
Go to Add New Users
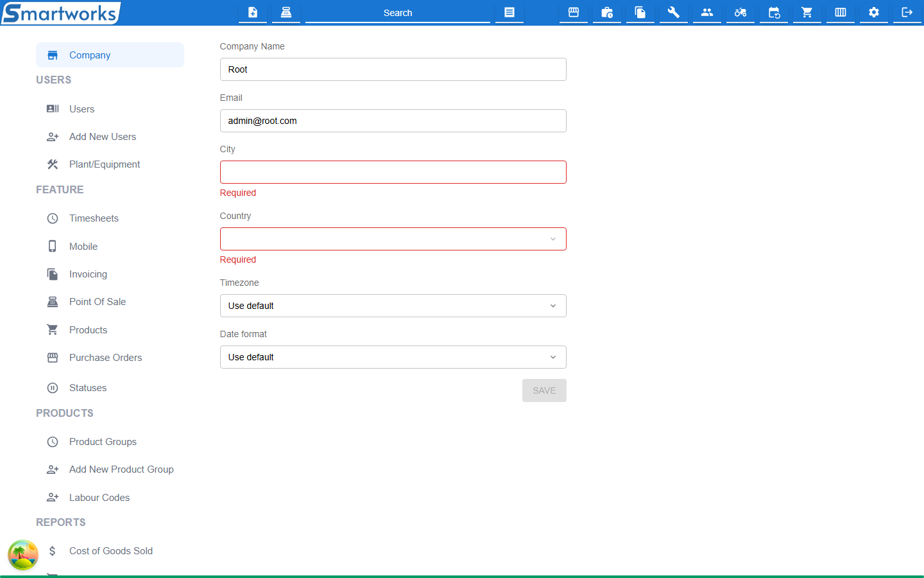coord(110,137)
